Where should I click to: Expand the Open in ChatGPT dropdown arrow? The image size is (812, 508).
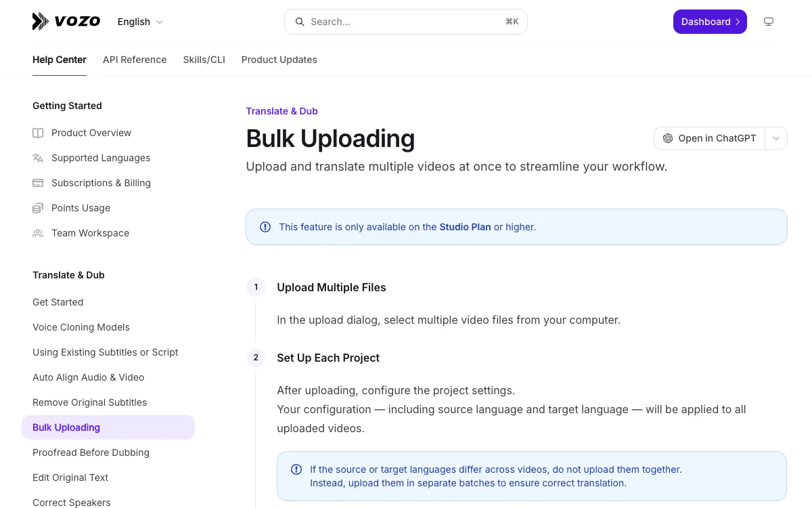coord(776,138)
